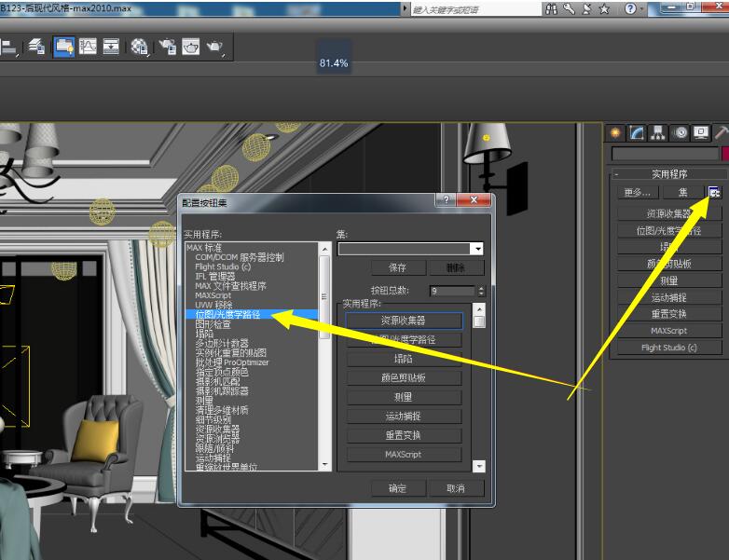Click the utility list's scroll up arrow
The image size is (729, 560).
(x=325, y=249)
